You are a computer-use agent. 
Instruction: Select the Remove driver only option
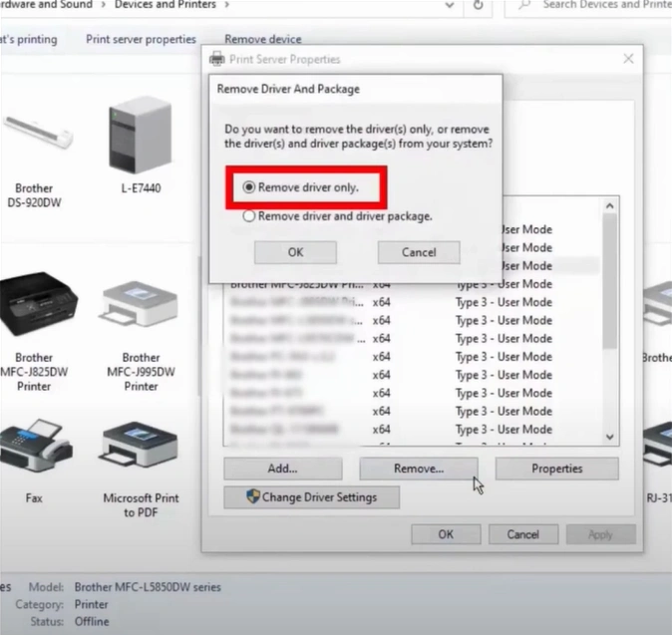tap(250, 187)
